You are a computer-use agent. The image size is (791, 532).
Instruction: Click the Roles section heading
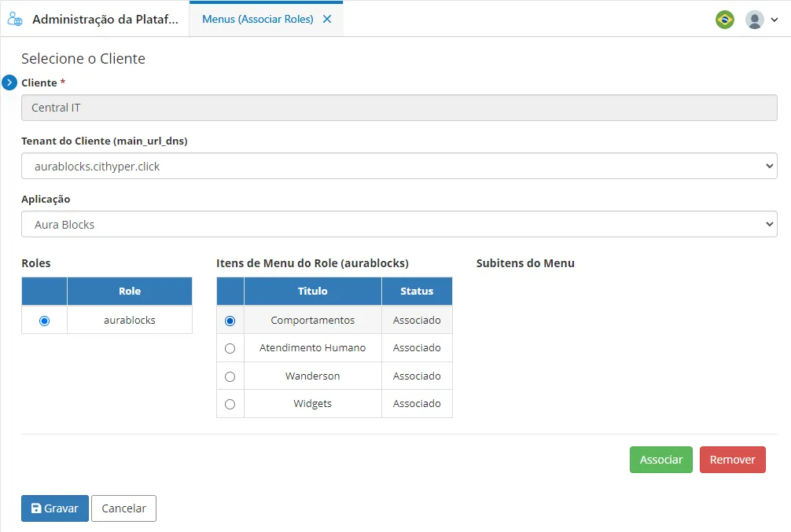click(x=36, y=262)
